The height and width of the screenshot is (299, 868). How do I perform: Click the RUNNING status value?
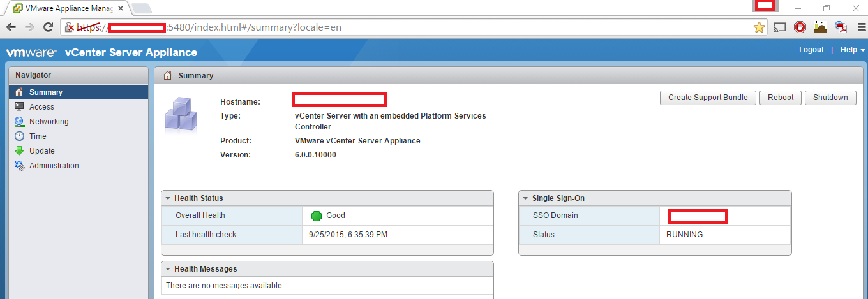[x=684, y=235]
